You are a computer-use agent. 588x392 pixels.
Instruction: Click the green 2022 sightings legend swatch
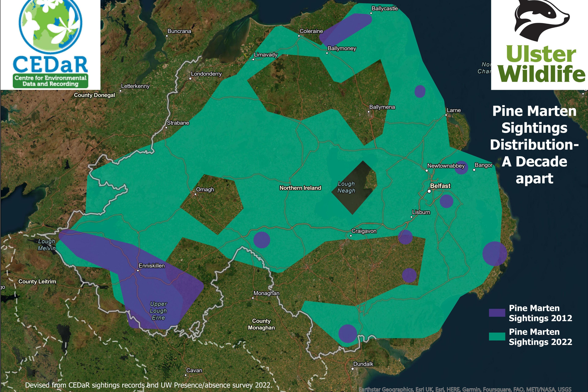click(497, 337)
